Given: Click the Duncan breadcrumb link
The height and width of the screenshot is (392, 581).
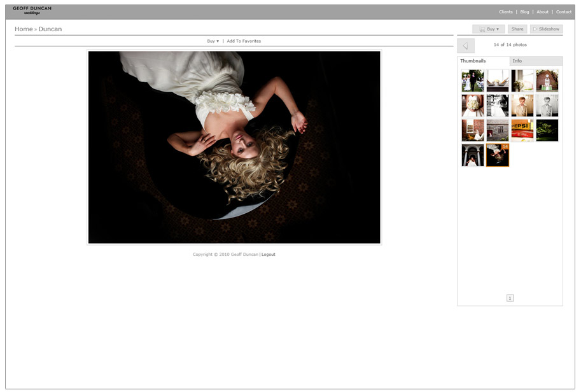Looking at the screenshot, I should pyautogui.click(x=50, y=29).
